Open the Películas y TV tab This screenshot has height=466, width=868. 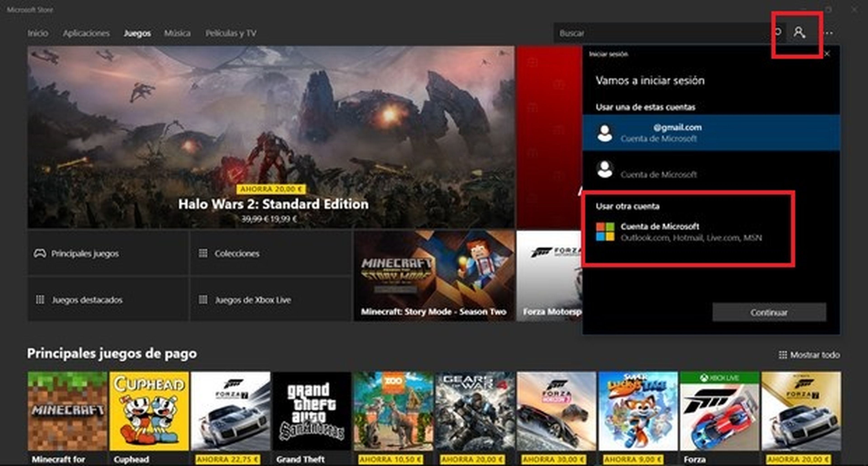[x=231, y=33]
